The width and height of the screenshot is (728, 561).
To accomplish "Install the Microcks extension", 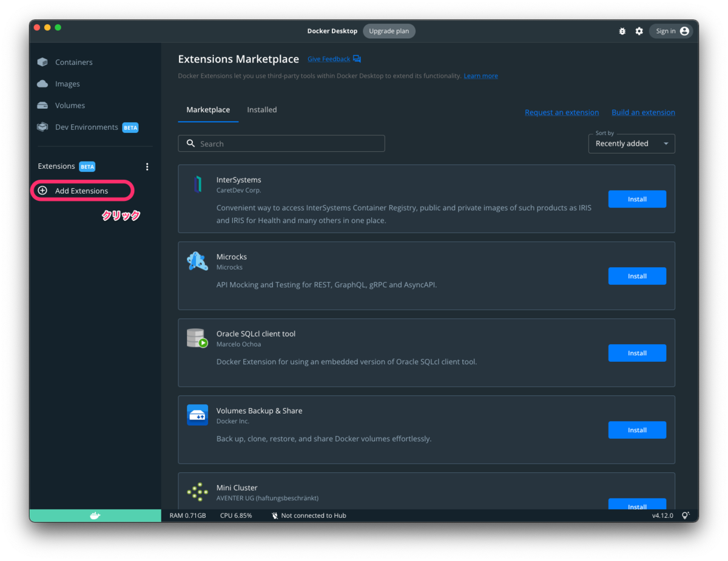I will [x=637, y=276].
